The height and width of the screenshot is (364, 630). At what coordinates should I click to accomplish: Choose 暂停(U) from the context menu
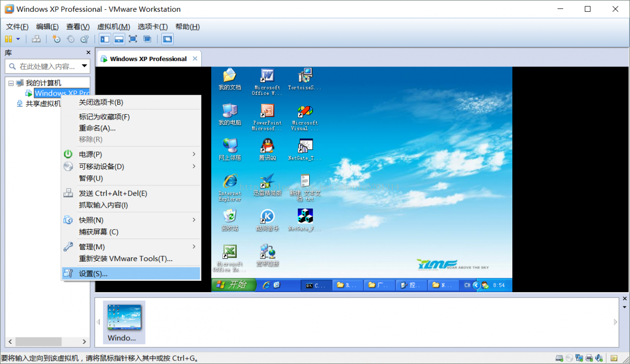click(131, 178)
